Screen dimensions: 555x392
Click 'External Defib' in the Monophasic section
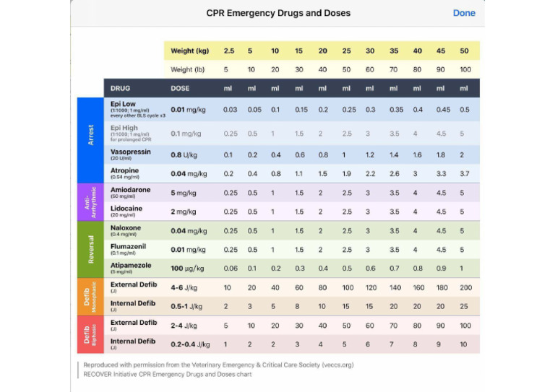134,284
